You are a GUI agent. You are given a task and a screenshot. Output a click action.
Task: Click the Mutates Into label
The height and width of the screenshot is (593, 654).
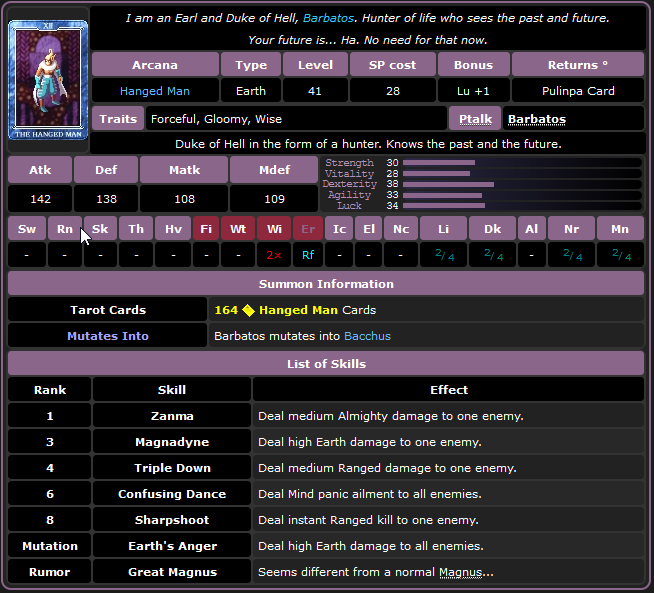tap(107, 336)
